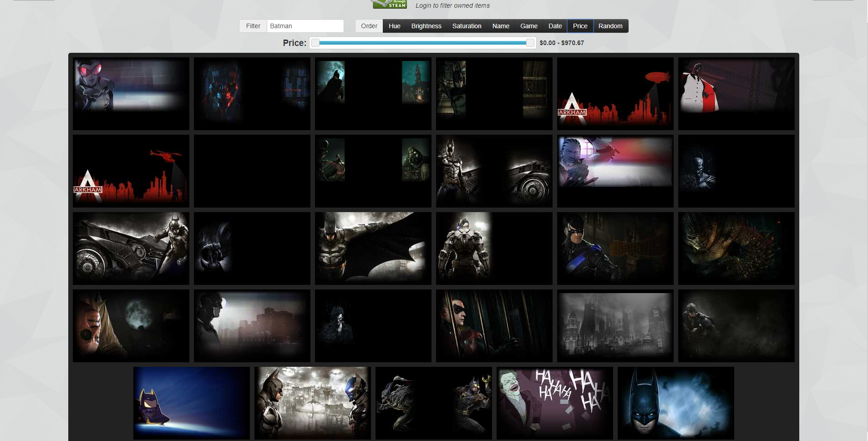Open the Arkham red skyline with blimp background
The image size is (868, 441).
[x=615, y=94]
